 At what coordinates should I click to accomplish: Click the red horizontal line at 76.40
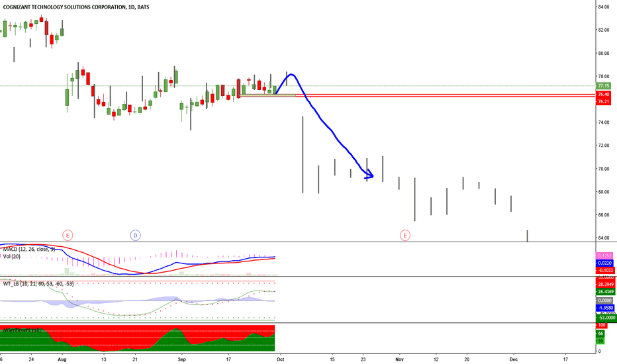pos(445,95)
